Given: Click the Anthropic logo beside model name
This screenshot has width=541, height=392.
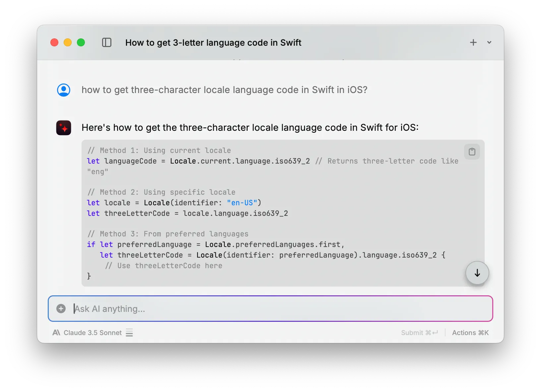Looking at the screenshot, I should pyautogui.click(x=56, y=333).
